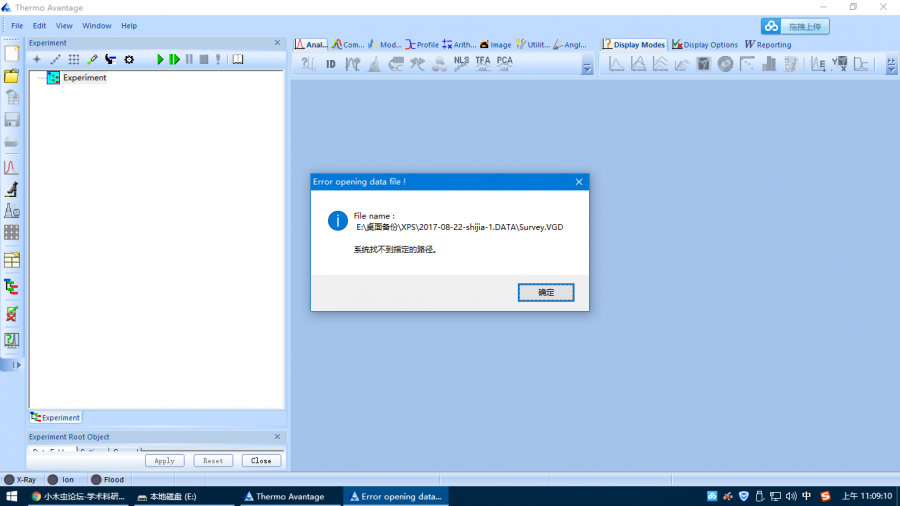The width and height of the screenshot is (900, 506).
Task: Switch to the Reporting tab
Action: click(768, 44)
